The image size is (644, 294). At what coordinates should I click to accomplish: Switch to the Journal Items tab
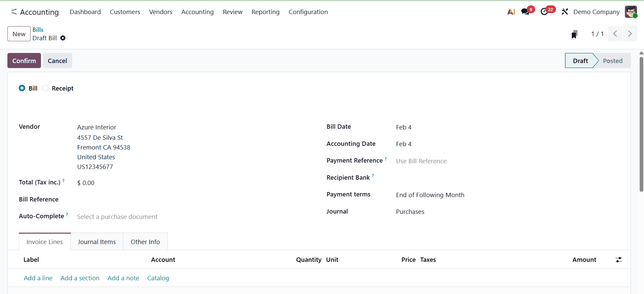coord(97,242)
